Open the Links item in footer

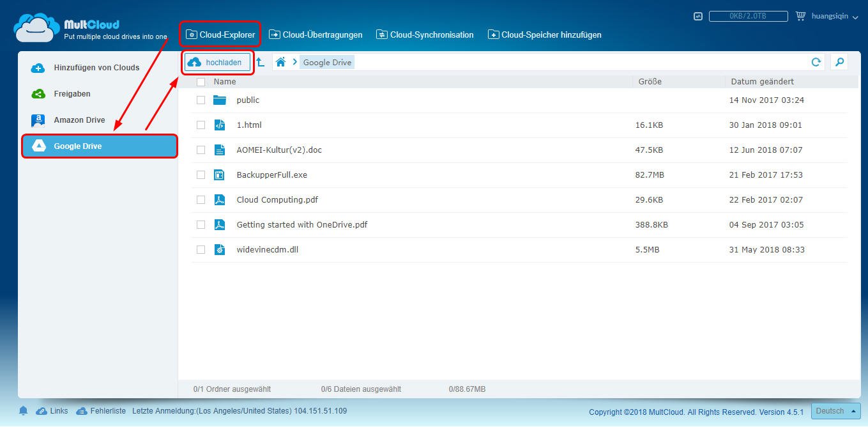(x=52, y=411)
